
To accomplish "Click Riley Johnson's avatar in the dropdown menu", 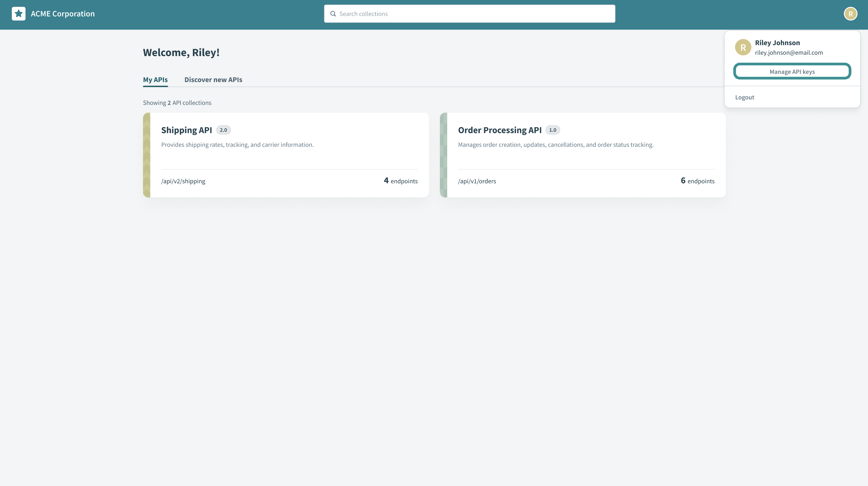I will (743, 47).
